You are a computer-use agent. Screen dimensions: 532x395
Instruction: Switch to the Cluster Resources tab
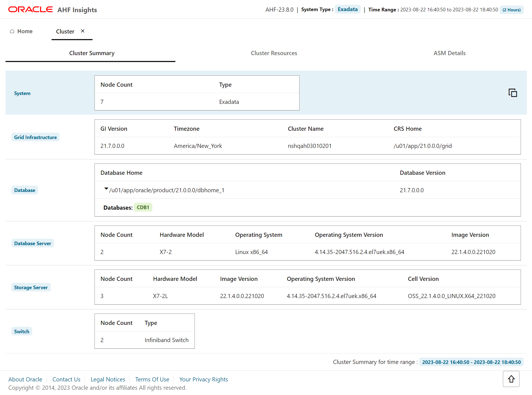274,53
